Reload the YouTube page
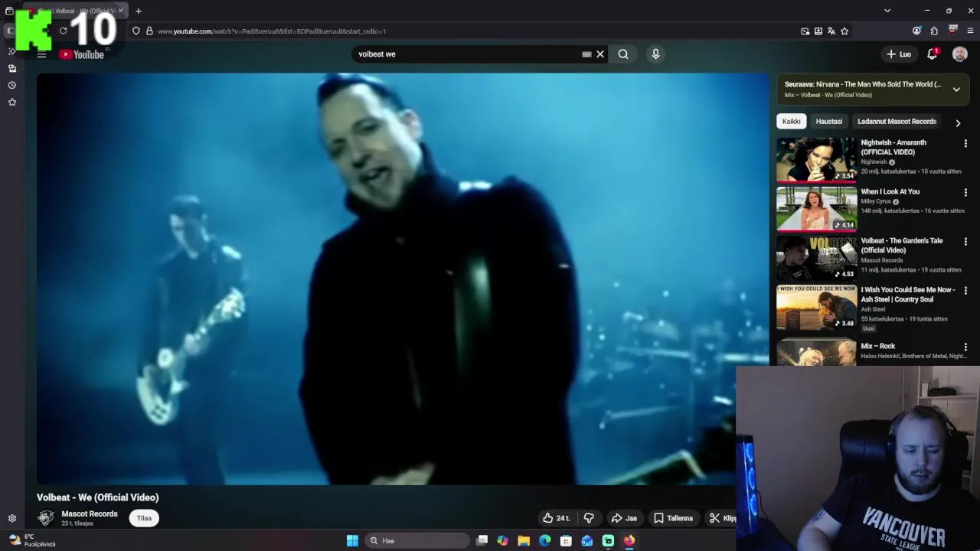This screenshot has height=551, width=980. (x=63, y=31)
